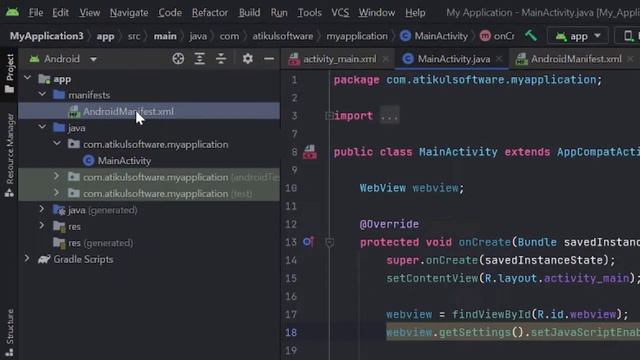
Task: Click the Collapse All icon
Action: (x=221, y=59)
